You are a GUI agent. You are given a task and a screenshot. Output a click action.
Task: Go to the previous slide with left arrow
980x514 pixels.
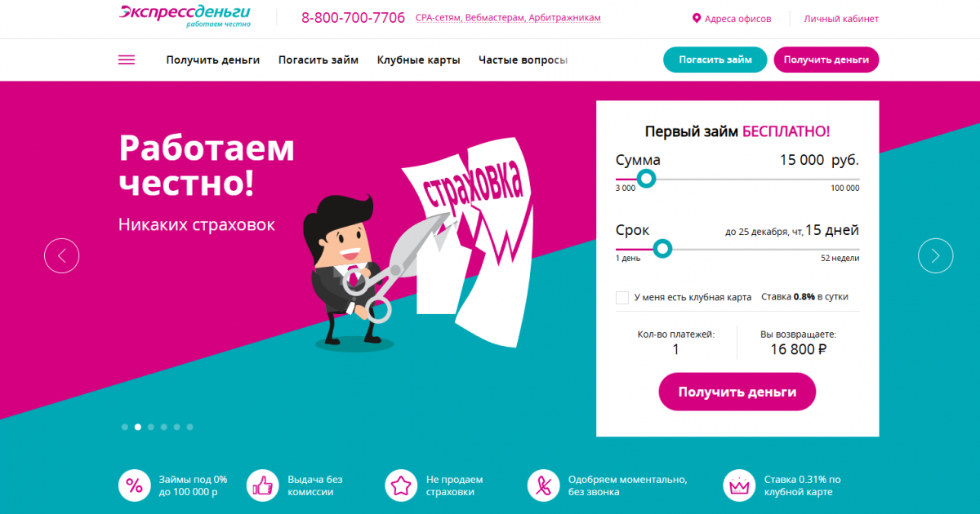pos(62,255)
